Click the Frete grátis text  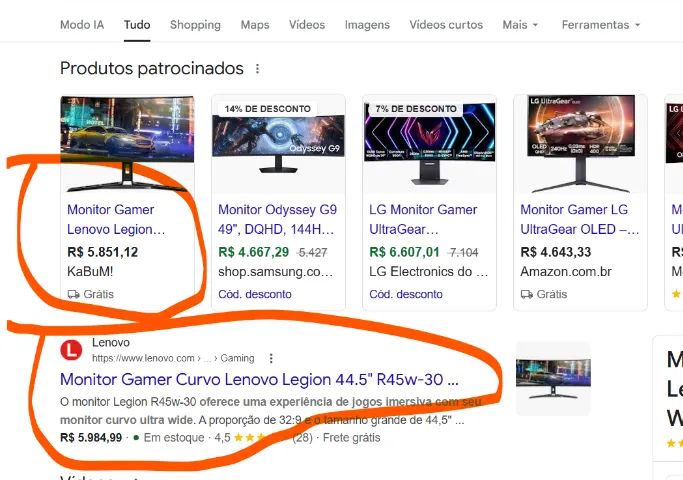pos(352,438)
